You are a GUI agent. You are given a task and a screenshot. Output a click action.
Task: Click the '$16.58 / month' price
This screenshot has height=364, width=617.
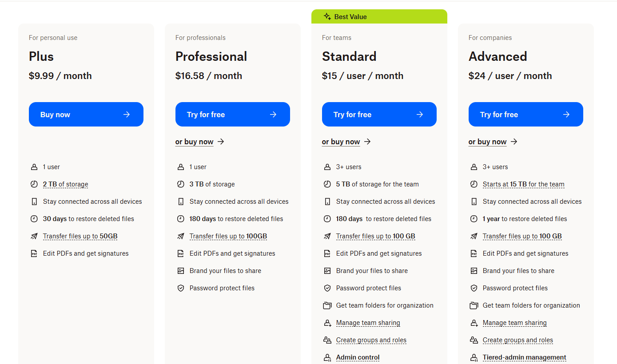(x=209, y=76)
